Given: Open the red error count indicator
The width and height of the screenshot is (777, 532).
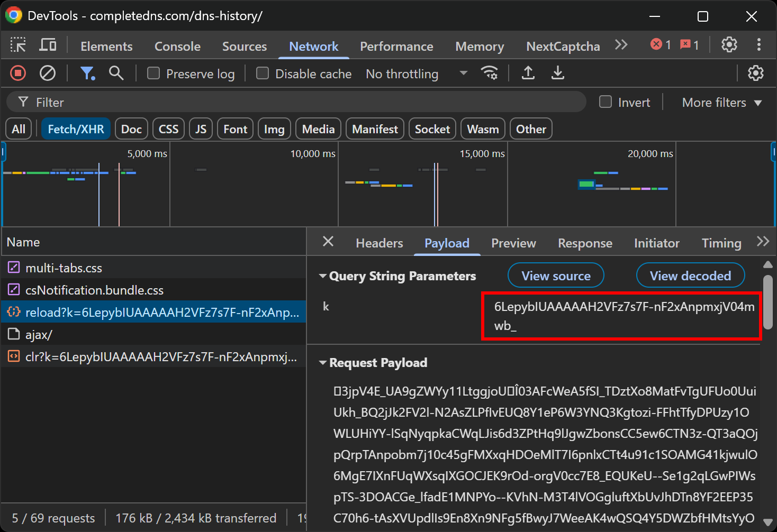Looking at the screenshot, I should click(x=661, y=45).
